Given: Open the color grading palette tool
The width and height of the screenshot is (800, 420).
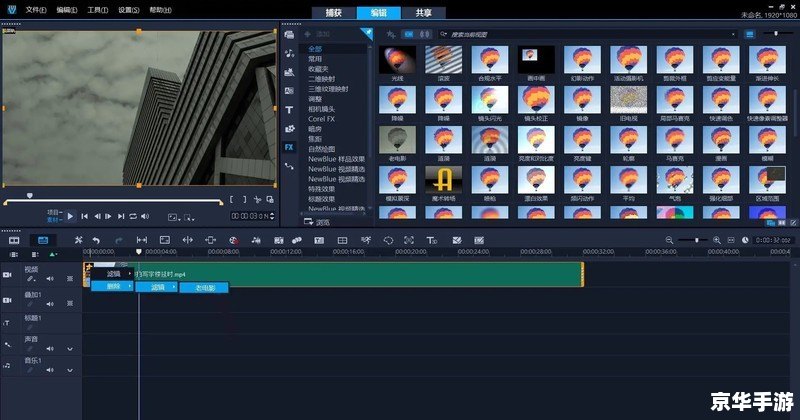Looking at the screenshot, I should (233, 240).
